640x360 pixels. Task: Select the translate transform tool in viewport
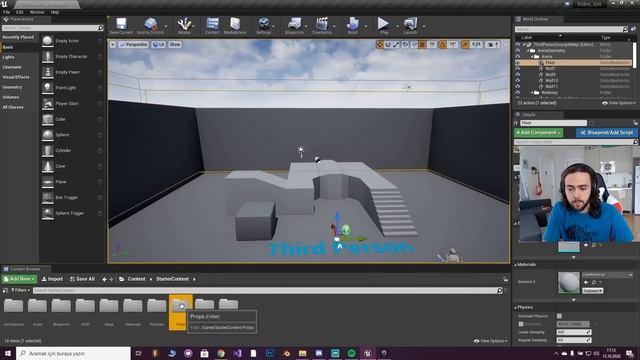380,44
